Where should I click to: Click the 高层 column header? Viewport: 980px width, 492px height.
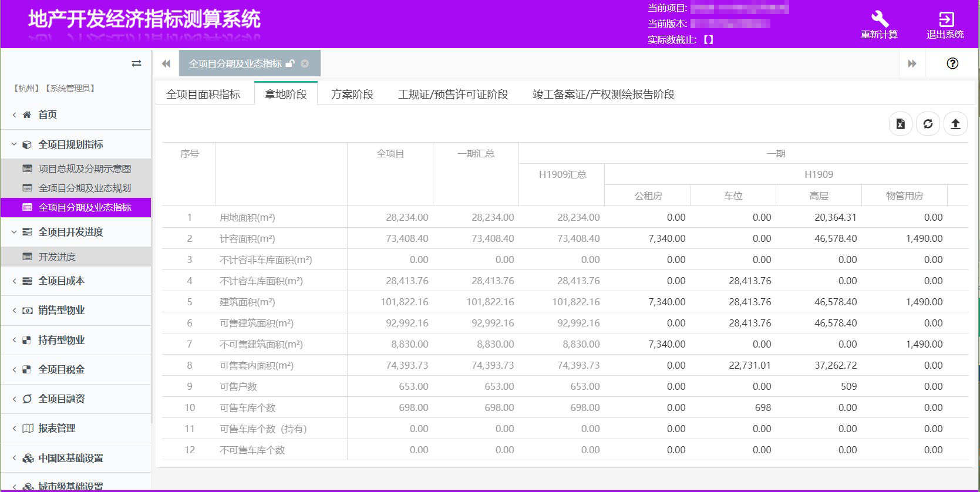coord(819,196)
